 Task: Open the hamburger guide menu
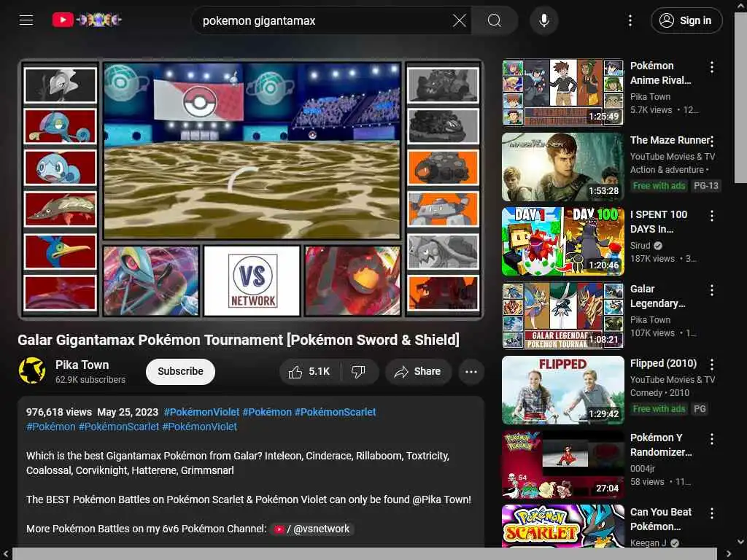26,20
